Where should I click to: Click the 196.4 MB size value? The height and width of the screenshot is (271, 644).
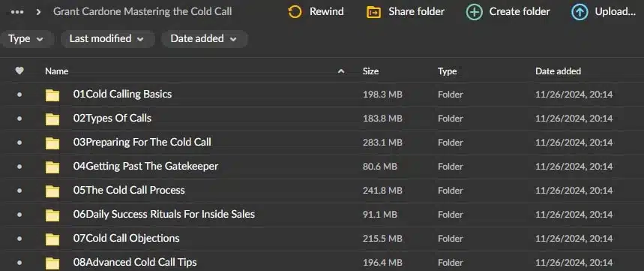(382, 262)
